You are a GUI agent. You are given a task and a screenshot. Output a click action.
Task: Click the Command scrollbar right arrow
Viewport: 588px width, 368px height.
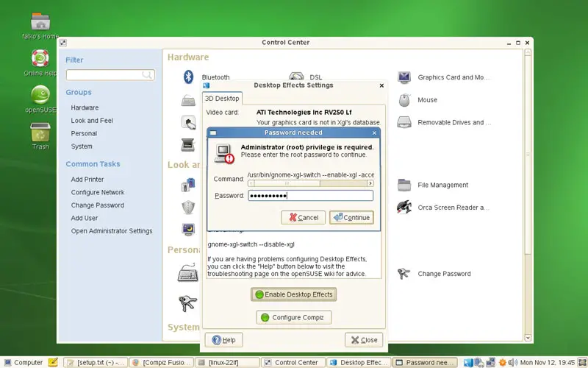point(370,183)
